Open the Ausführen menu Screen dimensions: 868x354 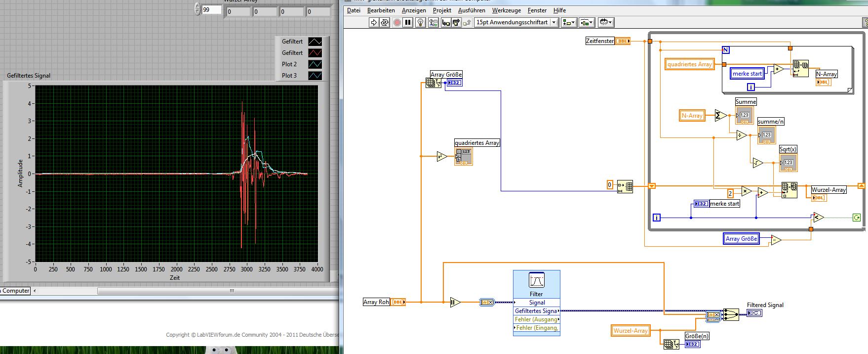tap(472, 10)
